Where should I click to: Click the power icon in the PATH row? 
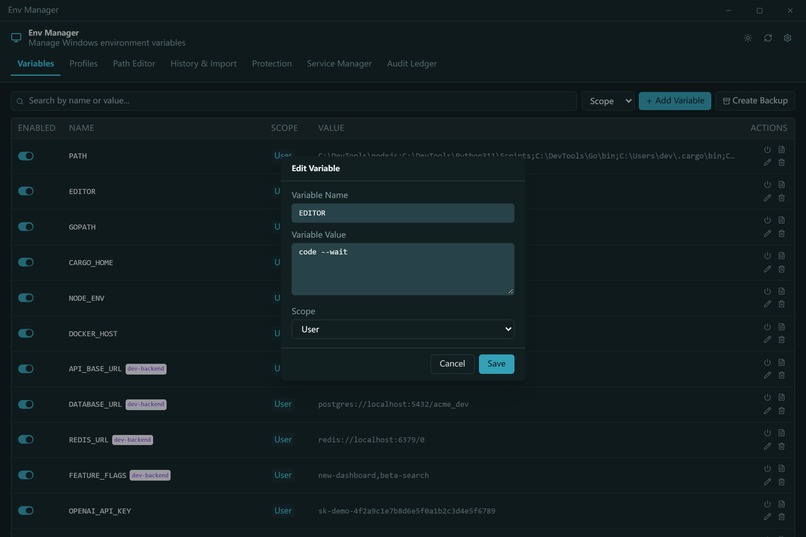tap(767, 150)
